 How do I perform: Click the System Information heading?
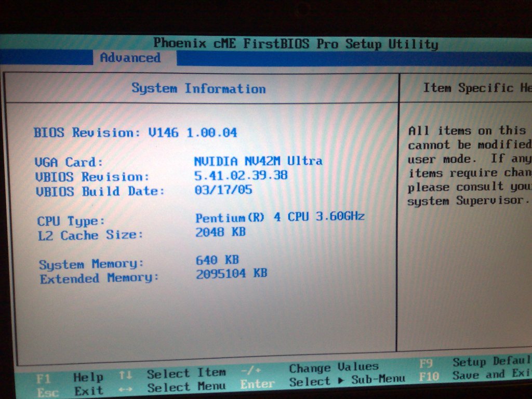pyautogui.click(x=198, y=88)
